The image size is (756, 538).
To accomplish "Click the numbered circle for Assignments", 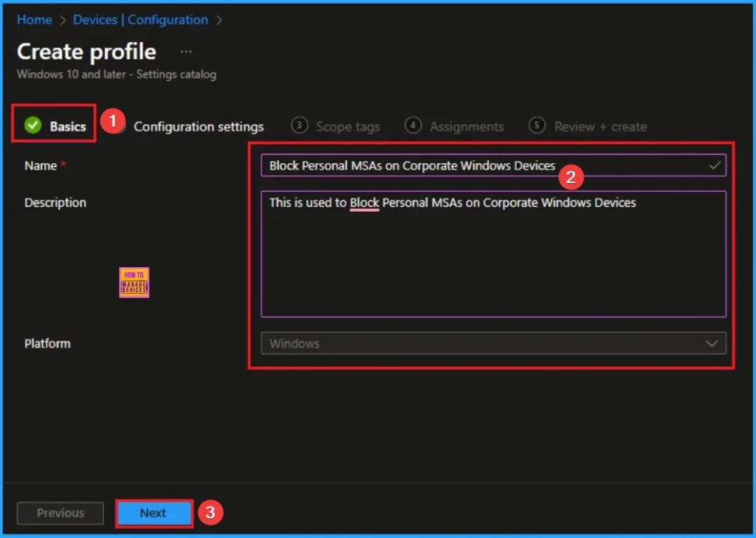I will point(413,126).
